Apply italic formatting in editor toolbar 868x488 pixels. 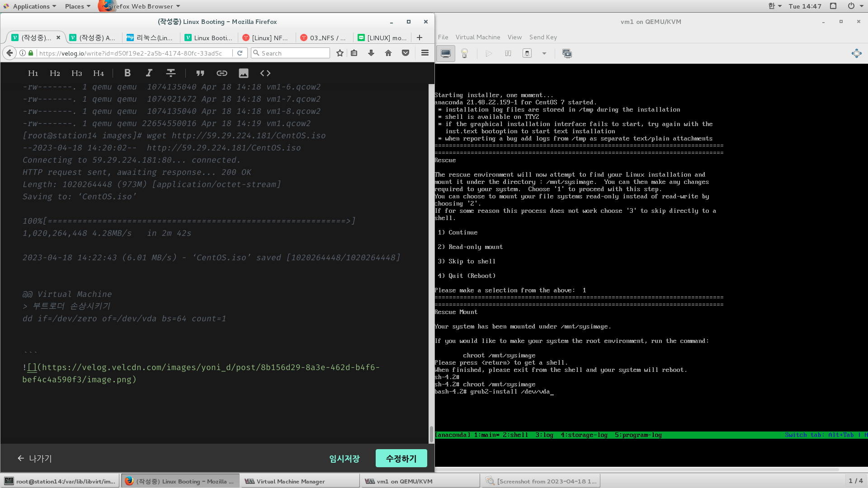coord(149,73)
